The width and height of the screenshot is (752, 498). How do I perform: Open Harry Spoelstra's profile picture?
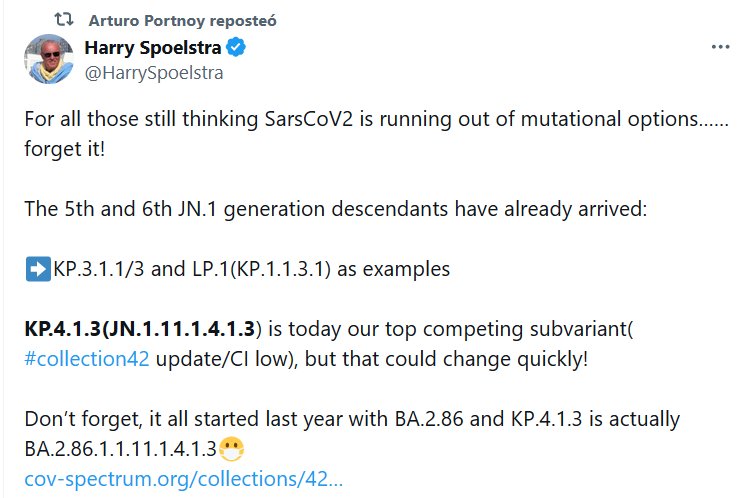(x=49, y=59)
